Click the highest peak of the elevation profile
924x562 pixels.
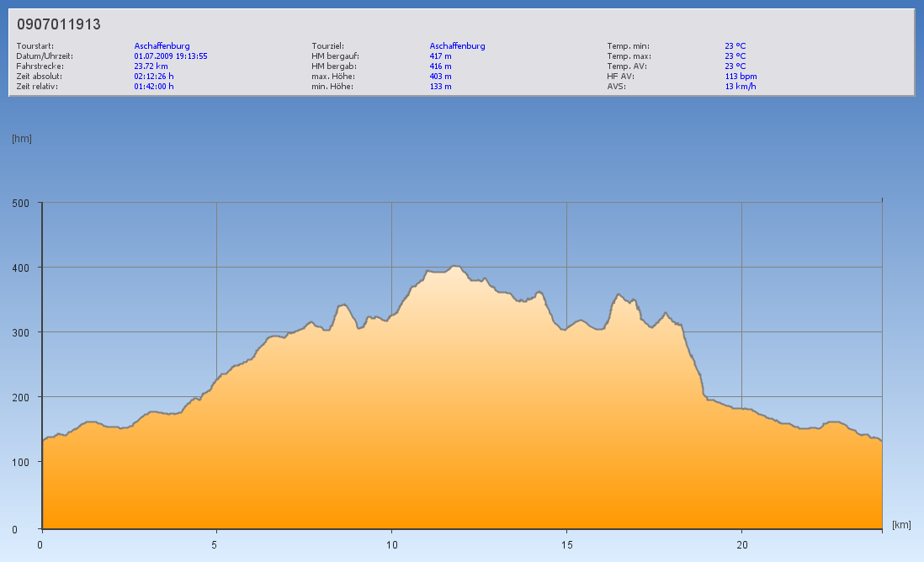pos(455,267)
